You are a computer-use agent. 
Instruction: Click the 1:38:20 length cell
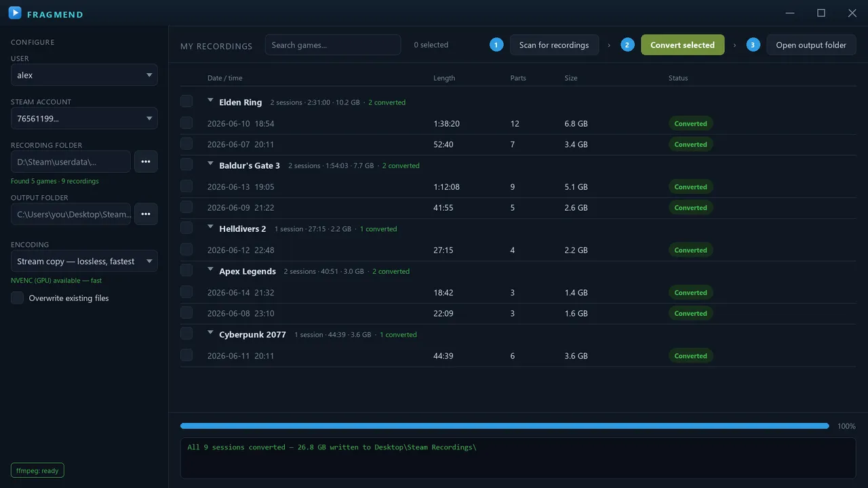[446, 123]
